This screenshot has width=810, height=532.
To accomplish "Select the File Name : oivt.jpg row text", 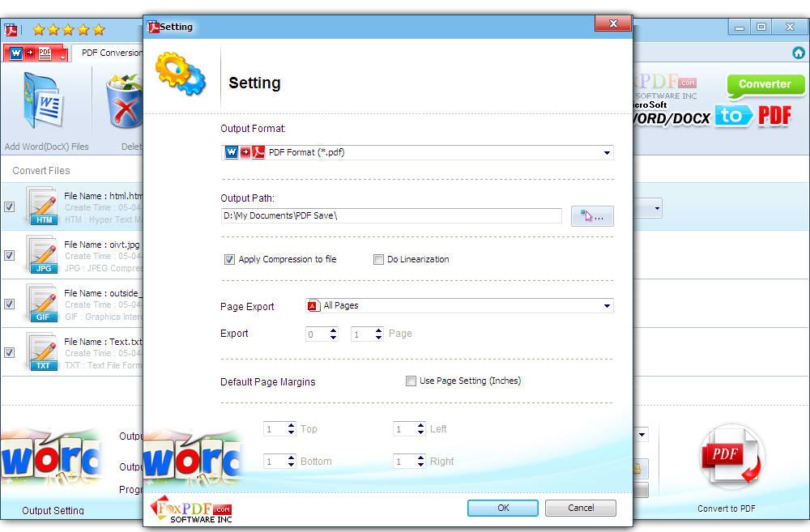I will pos(102,245).
